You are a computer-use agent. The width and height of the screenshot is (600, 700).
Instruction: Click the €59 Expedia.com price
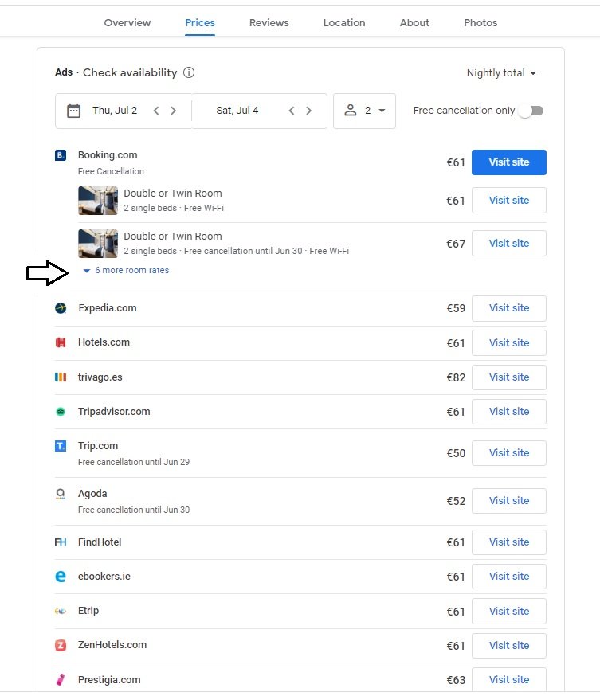(456, 308)
